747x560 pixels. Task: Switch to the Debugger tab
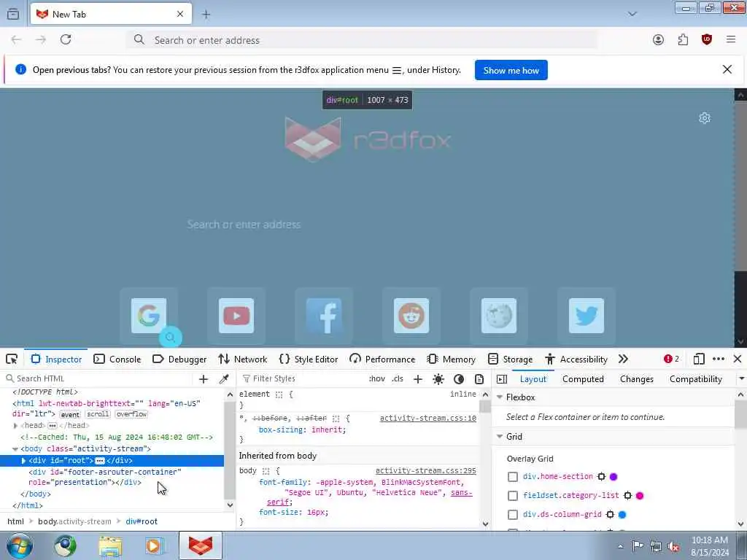coord(179,359)
